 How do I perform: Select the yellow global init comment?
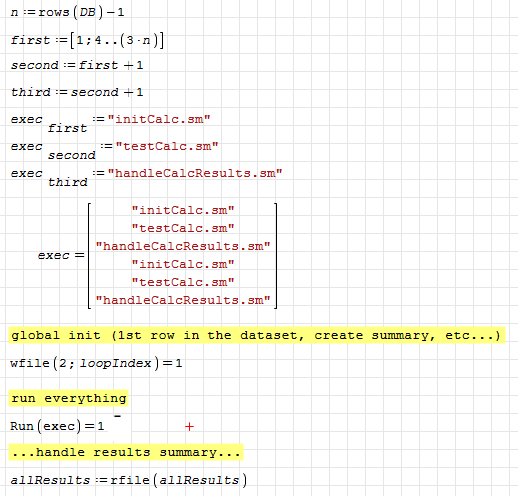(257, 335)
